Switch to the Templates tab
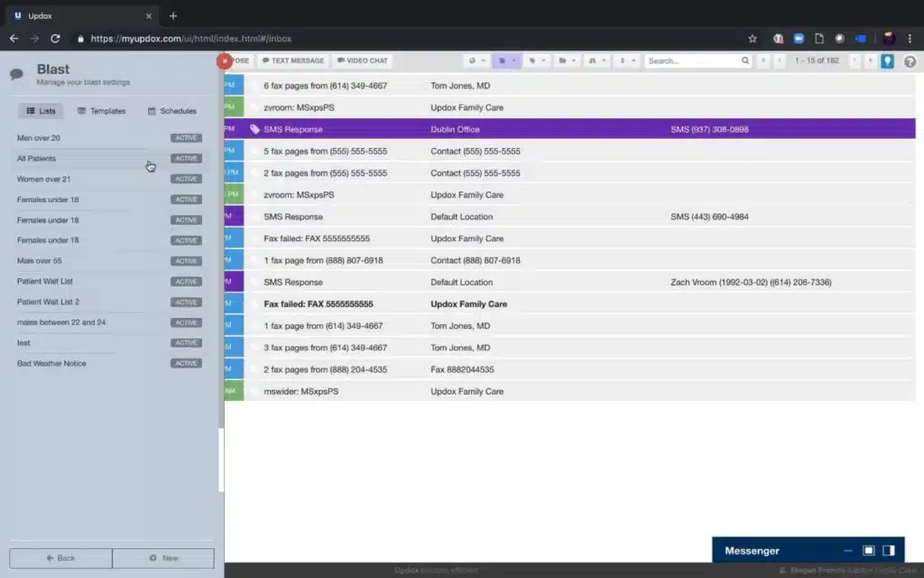 [x=102, y=111]
